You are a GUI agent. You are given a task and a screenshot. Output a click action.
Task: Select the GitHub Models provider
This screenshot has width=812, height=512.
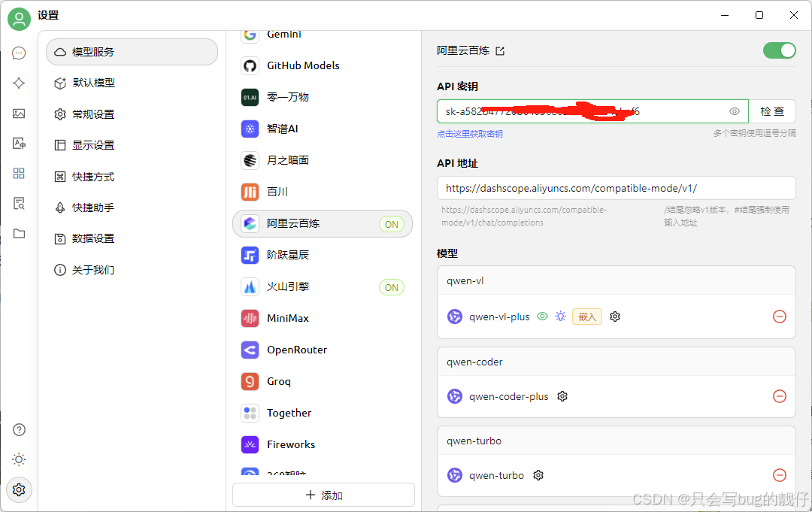[x=323, y=65]
